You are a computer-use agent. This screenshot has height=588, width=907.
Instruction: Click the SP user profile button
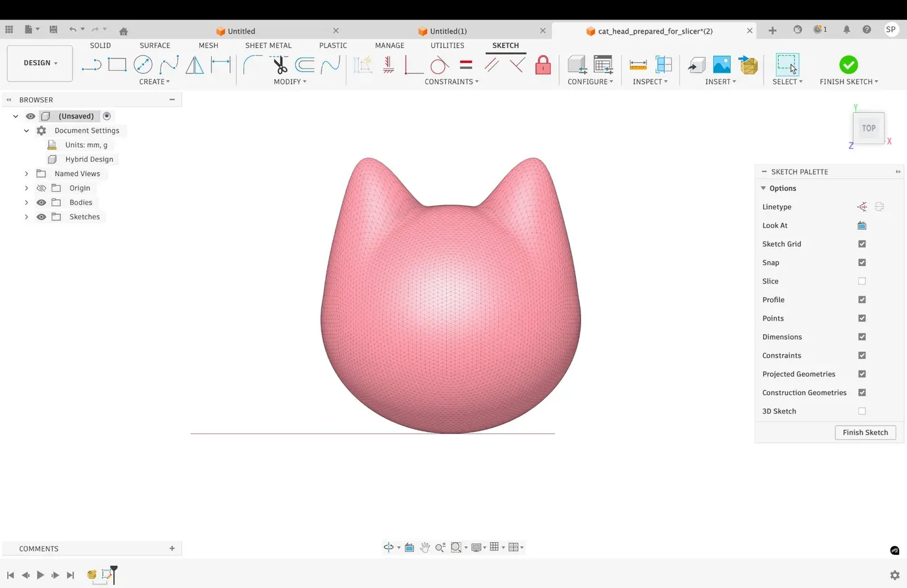pyautogui.click(x=891, y=30)
